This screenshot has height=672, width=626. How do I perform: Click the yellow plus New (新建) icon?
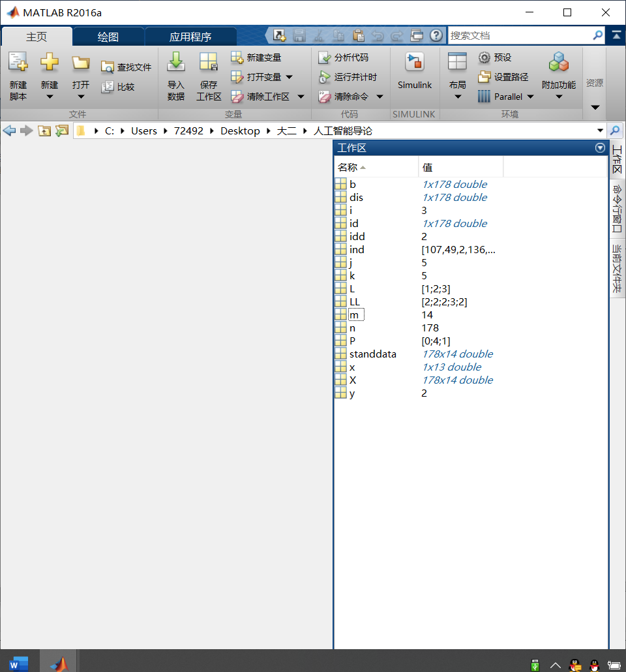pos(50,62)
